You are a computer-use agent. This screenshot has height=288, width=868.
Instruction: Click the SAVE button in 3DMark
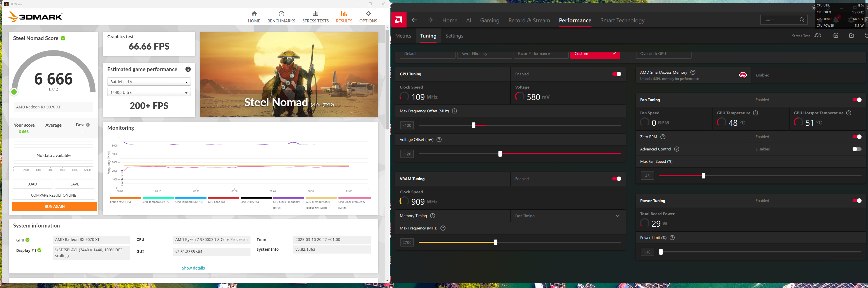75,184
